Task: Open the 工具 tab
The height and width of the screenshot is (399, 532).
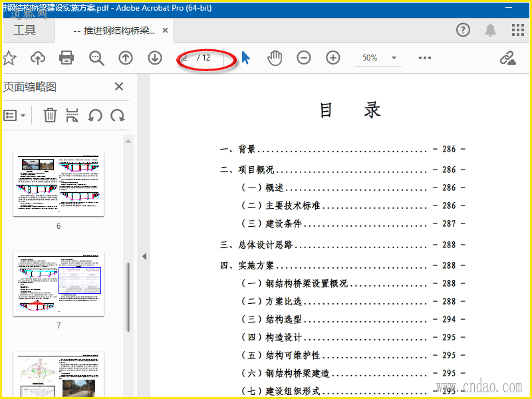Action: [25, 30]
